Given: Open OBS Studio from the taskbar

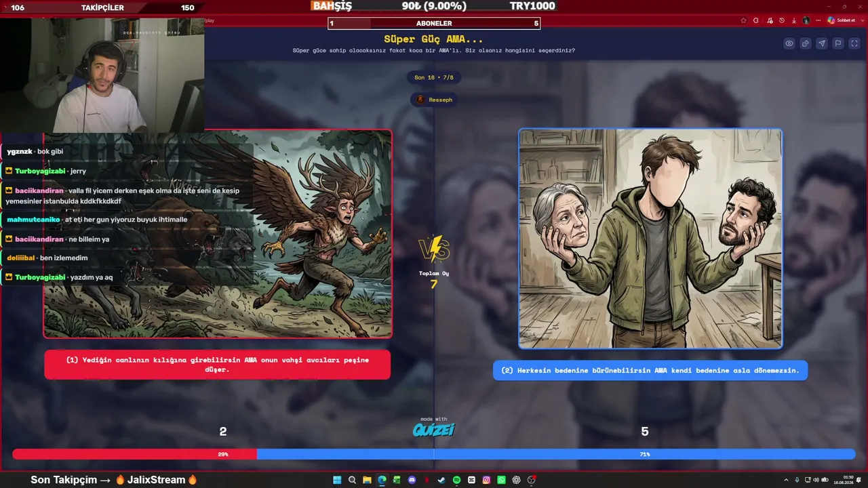Looking at the screenshot, I should pos(532,480).
